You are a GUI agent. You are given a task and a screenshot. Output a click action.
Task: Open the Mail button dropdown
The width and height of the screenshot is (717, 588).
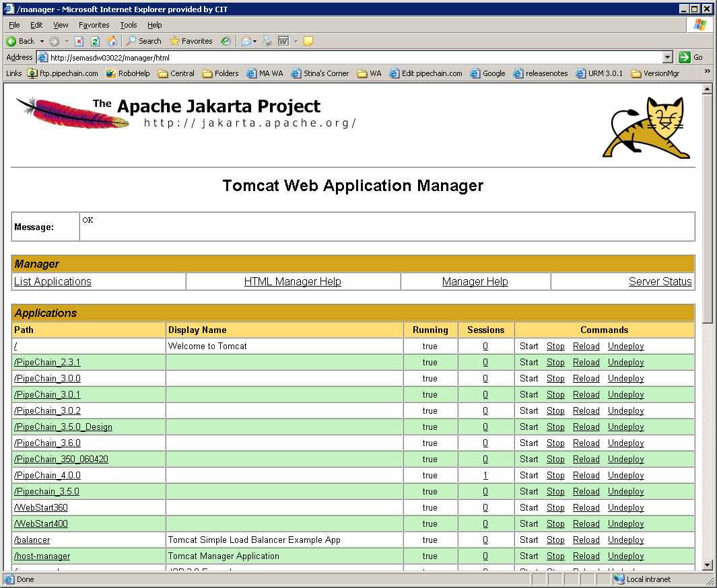(255, 41)
